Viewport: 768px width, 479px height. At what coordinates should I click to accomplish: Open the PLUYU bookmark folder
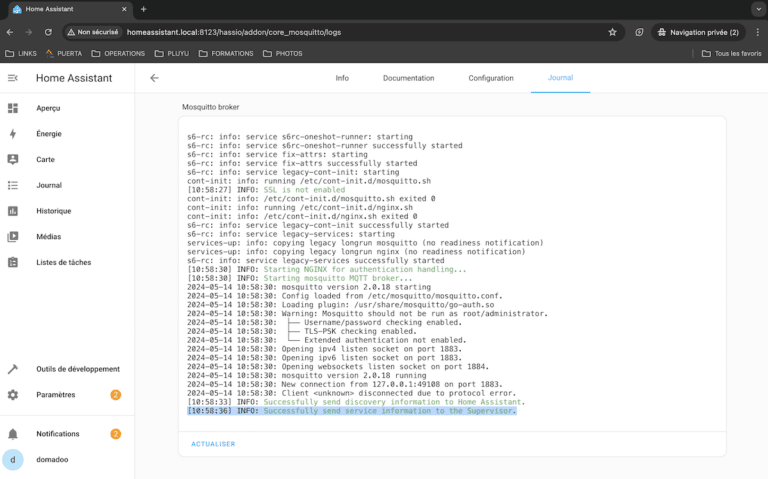coord(172,53)
